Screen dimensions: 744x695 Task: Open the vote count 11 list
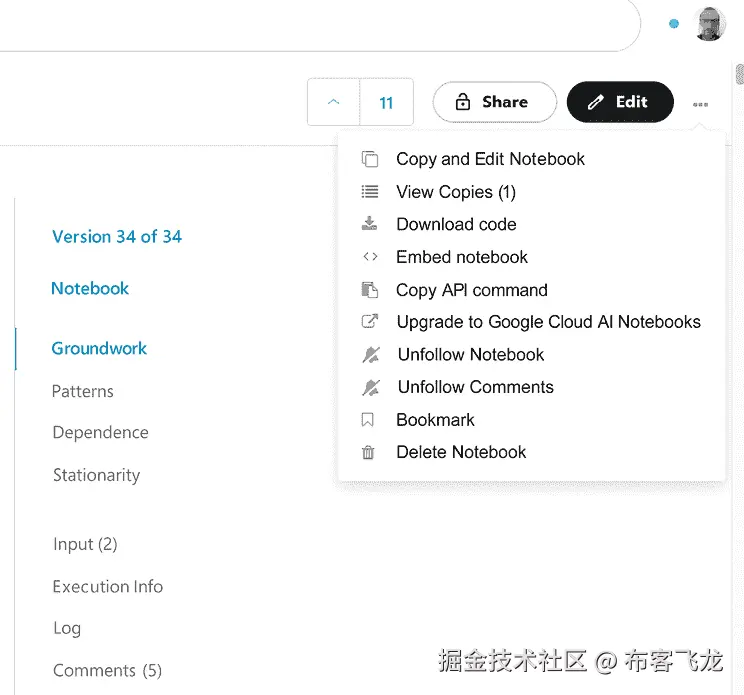386,102
